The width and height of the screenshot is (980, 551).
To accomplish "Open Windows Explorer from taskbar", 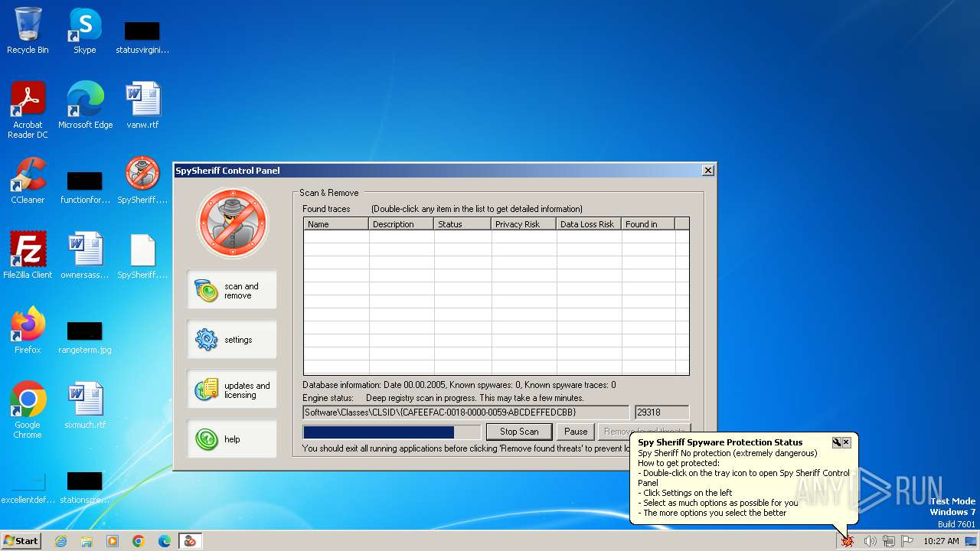I will point(87,541).
